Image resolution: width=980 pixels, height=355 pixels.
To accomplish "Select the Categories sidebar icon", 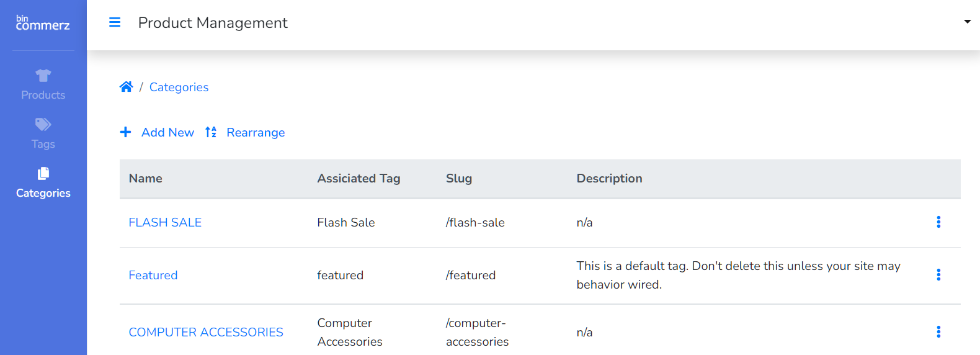I will tap(43, 173).
